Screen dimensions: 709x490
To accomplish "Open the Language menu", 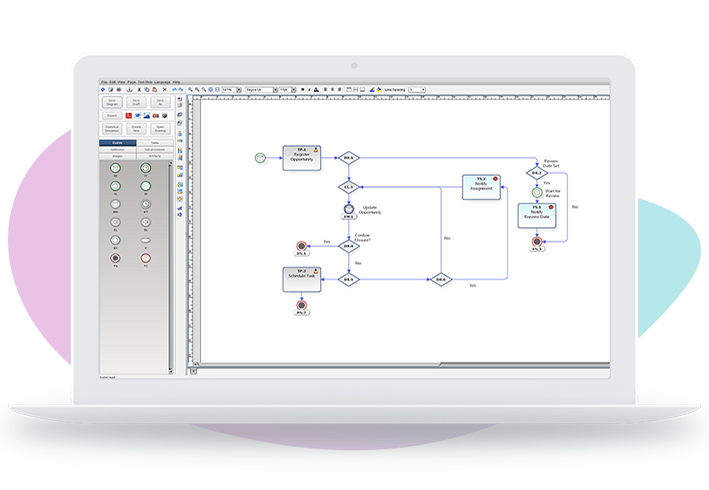I will coord(162,81).
